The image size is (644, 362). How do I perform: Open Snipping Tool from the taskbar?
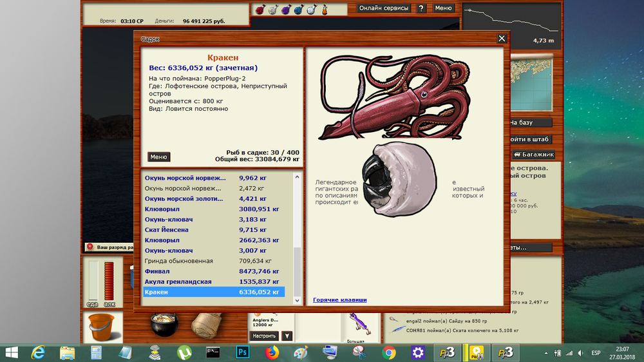click(x=359, y=352)
